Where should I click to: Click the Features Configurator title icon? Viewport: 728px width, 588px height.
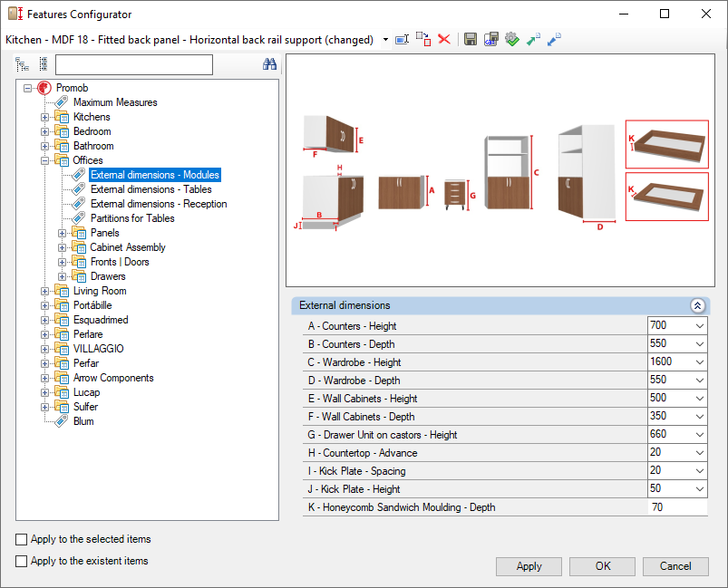tap(15, 14)
